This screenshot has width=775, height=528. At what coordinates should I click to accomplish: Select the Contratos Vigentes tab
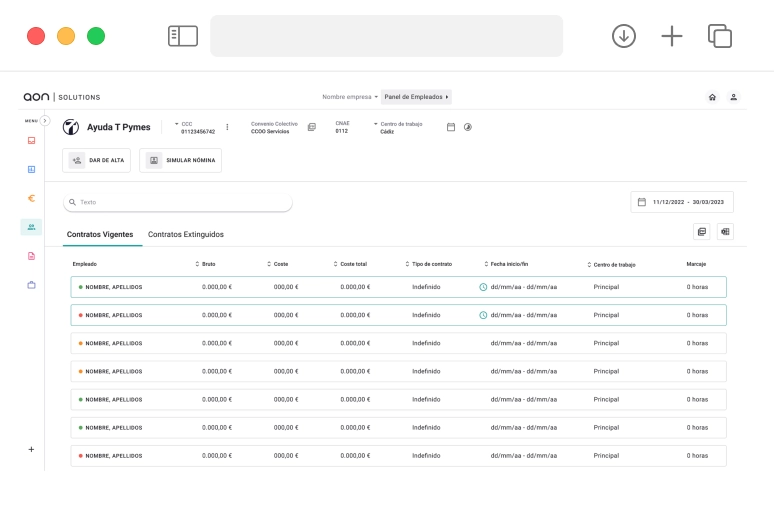(x=98, y=234)
